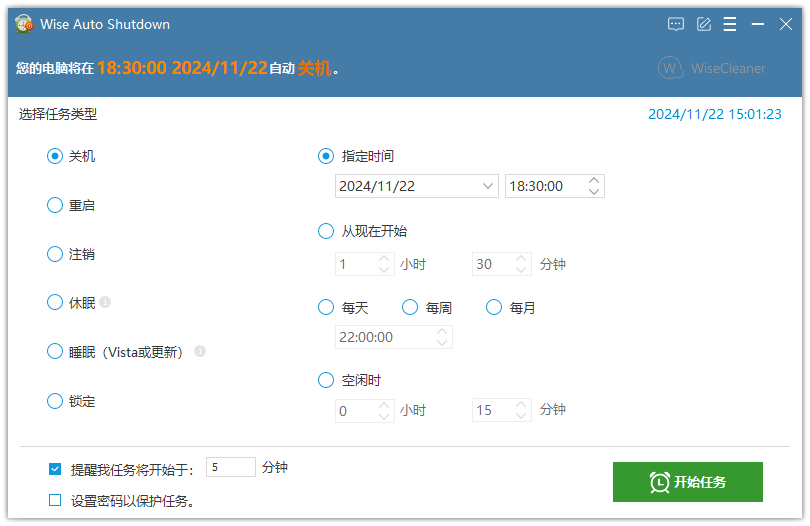Choose the 指定时间 radio option
The image size is (810, 526).
(326, 156)
